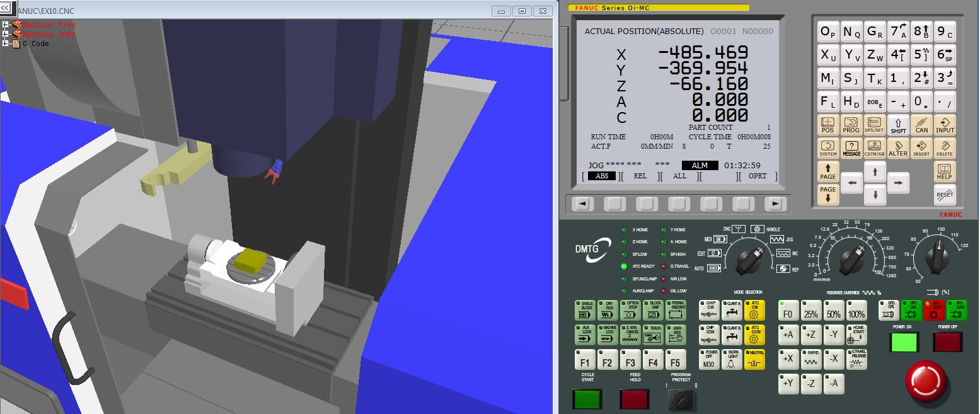Activate BLOCK SKIP mode
980x414 pixels.
(x=654, y=309)
